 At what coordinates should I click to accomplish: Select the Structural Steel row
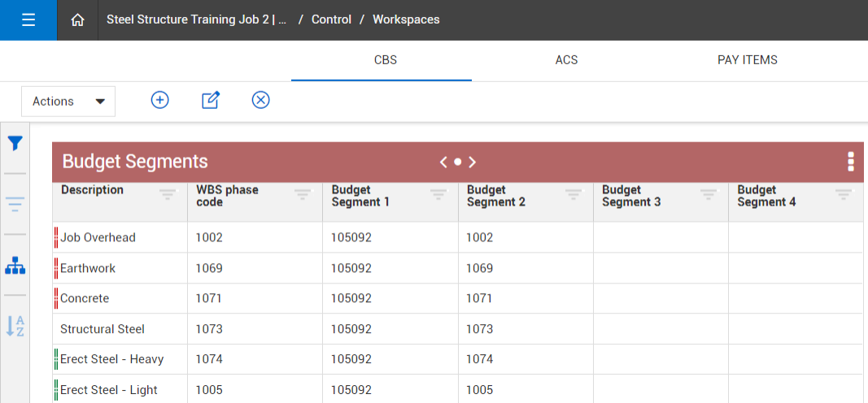(x=103, y=329)
